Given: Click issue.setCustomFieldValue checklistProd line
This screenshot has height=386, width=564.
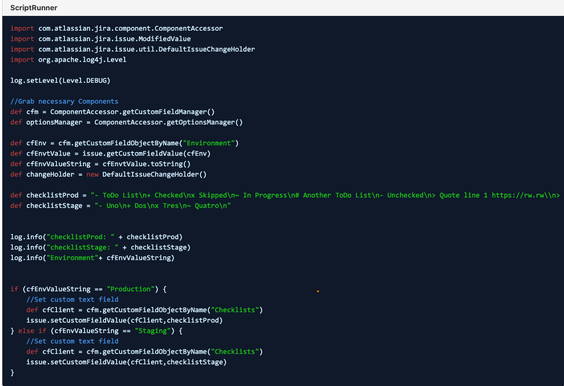Looking at the screenshot, I should [124, 321].
